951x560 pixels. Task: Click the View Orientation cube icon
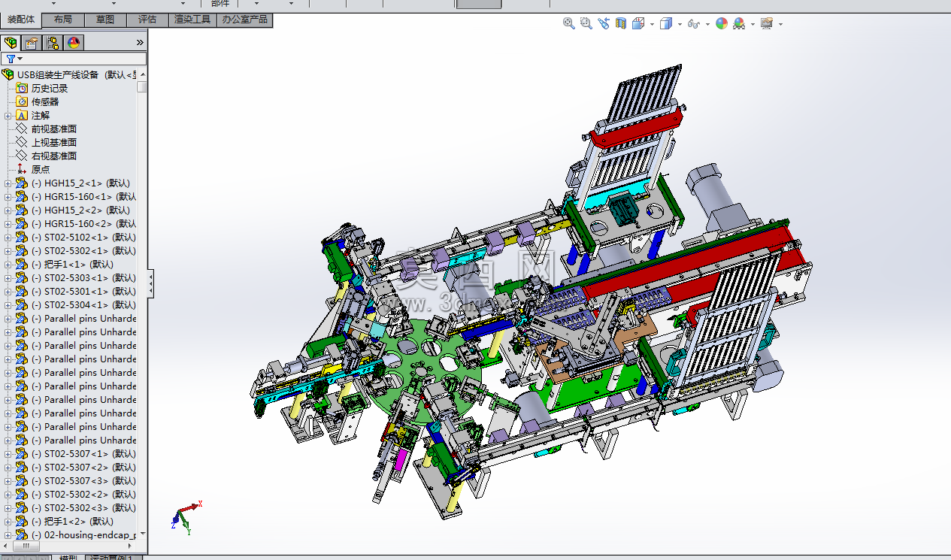pyautogui.click(x=638, y=23)
